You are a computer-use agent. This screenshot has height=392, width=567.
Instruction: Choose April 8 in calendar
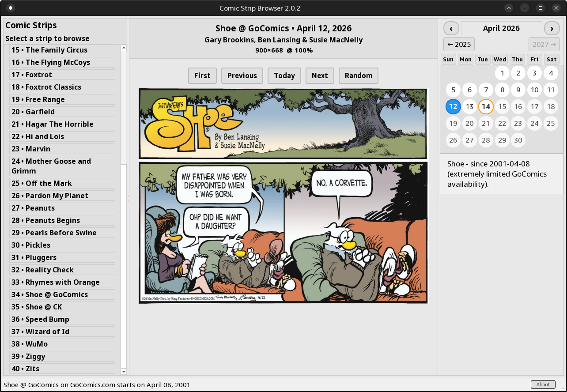502,90
